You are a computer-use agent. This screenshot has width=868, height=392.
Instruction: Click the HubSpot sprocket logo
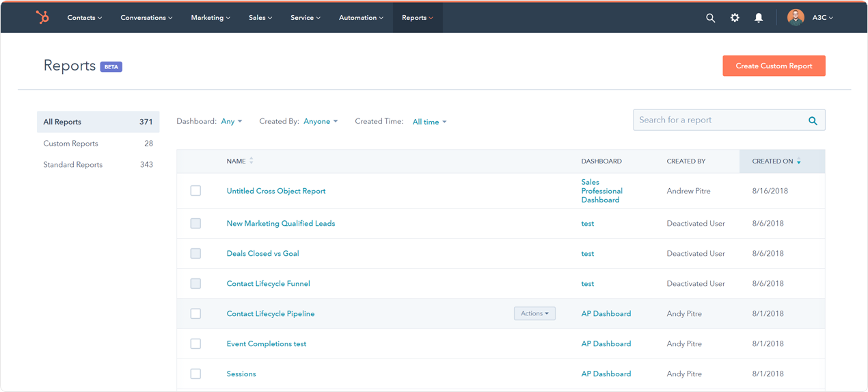(42, 18)
